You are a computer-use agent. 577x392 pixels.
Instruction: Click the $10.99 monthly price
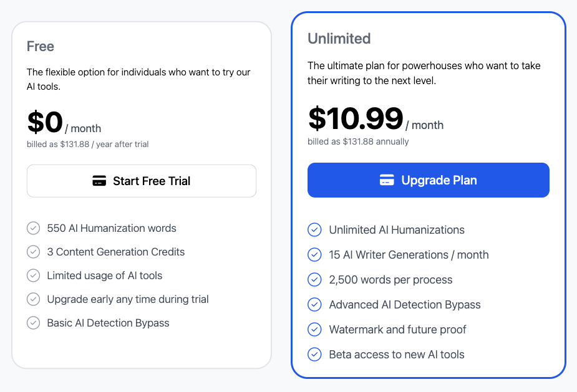point(356,118)
